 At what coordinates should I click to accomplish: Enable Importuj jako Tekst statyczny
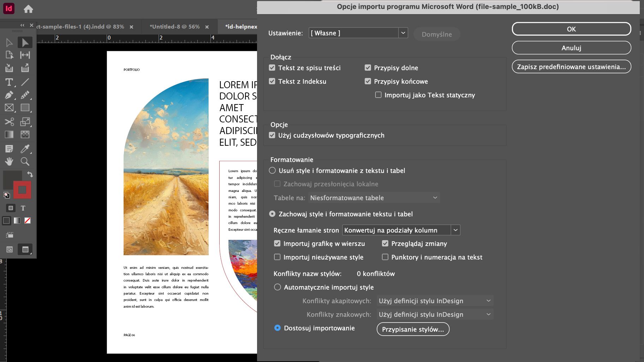[378, 95]
